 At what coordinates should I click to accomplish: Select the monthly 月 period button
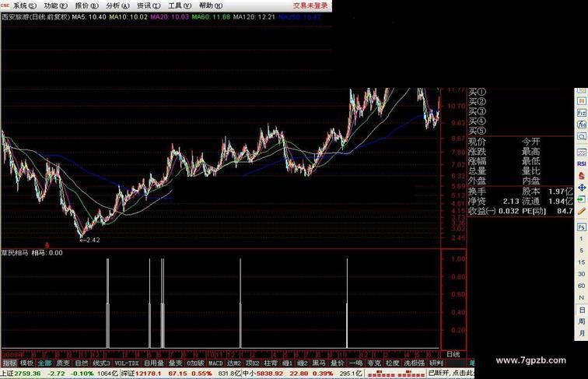pyautogui.click(x=581, y=333)
